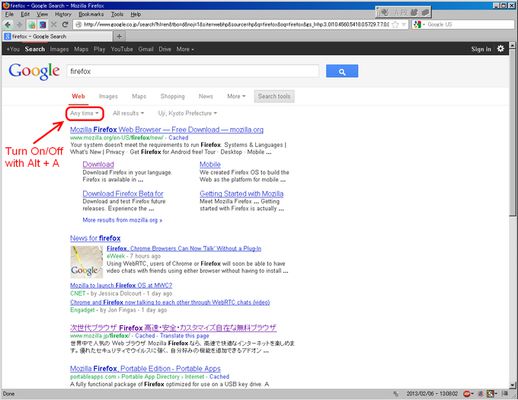Open the View menu
518x400 pixels.
tap(42, 14)
